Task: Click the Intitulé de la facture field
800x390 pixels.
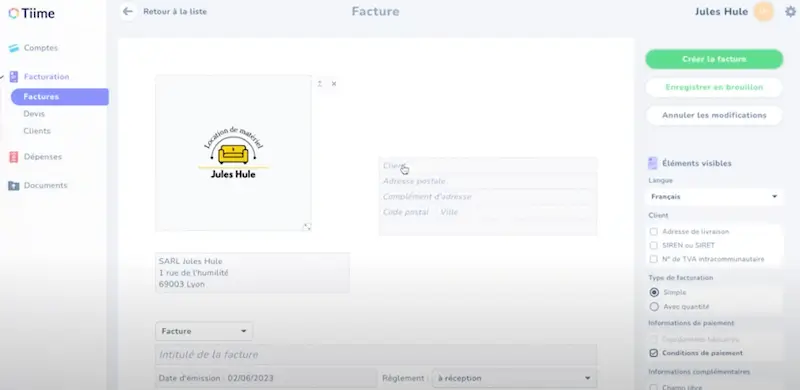Action: (x=376, y=355)
